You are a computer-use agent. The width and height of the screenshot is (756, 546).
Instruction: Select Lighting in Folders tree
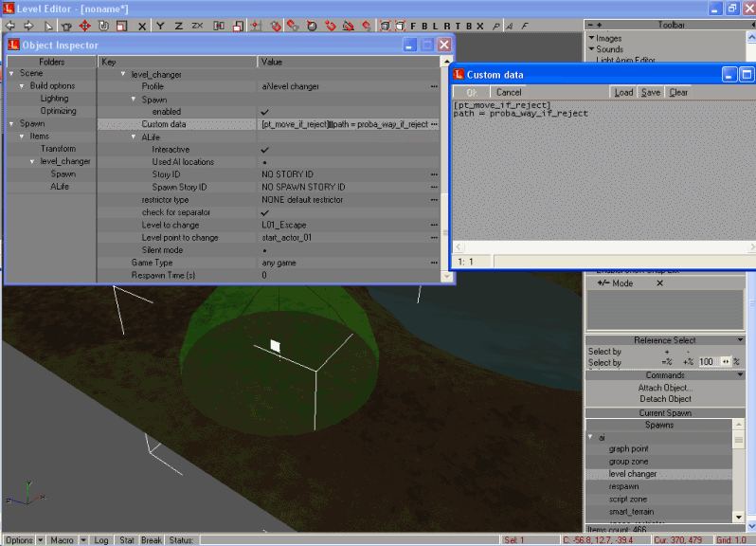54,99
